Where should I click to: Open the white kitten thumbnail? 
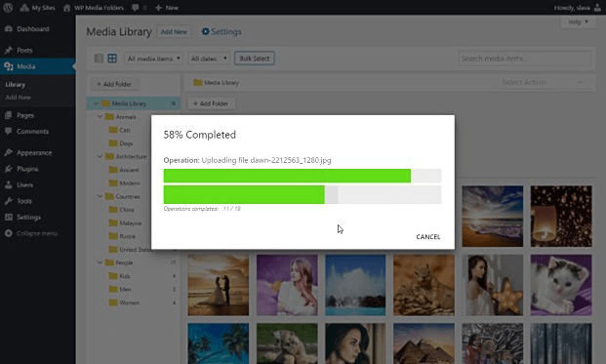tap(561, 285)
